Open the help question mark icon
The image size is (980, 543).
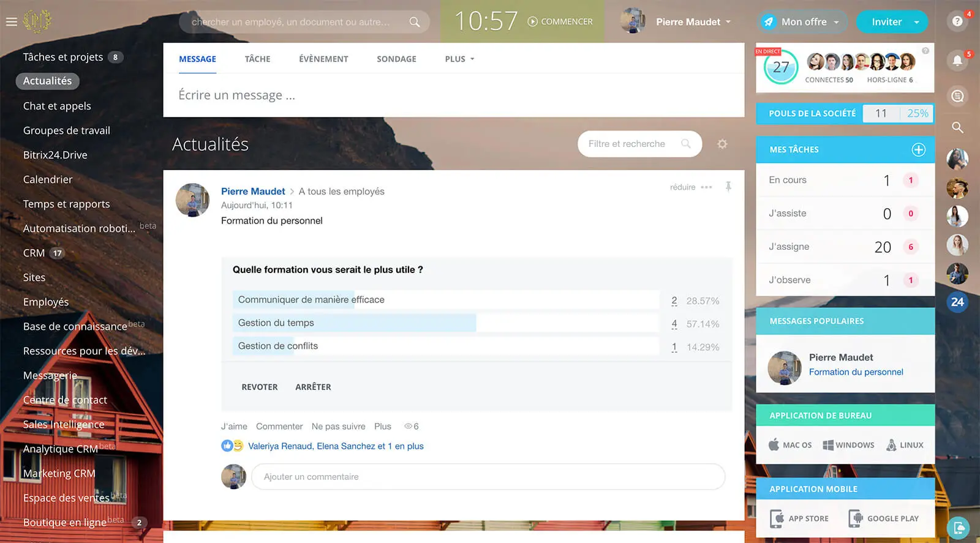coord(957,21)
